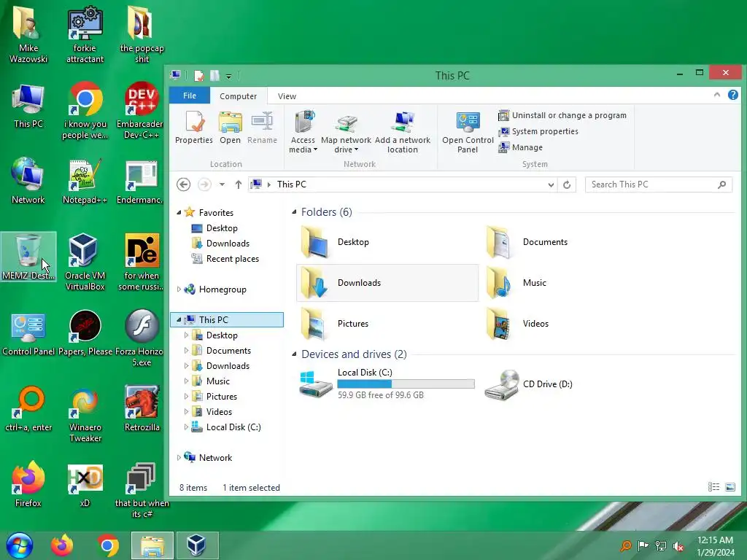Viewport: 747px width, 560px height.
Task: Collapse Devices and drives group
Action: (294, 354)
